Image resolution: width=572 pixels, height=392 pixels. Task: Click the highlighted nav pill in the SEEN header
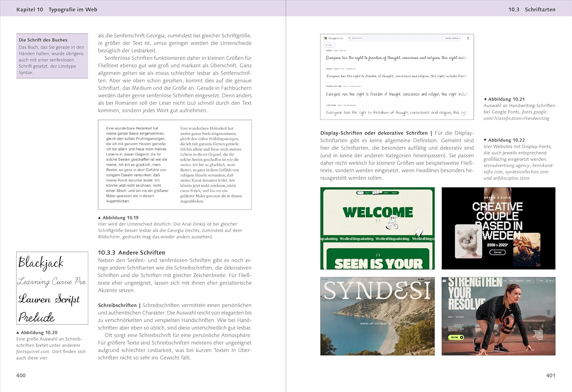pyautogui.click(x=361, y=192)
